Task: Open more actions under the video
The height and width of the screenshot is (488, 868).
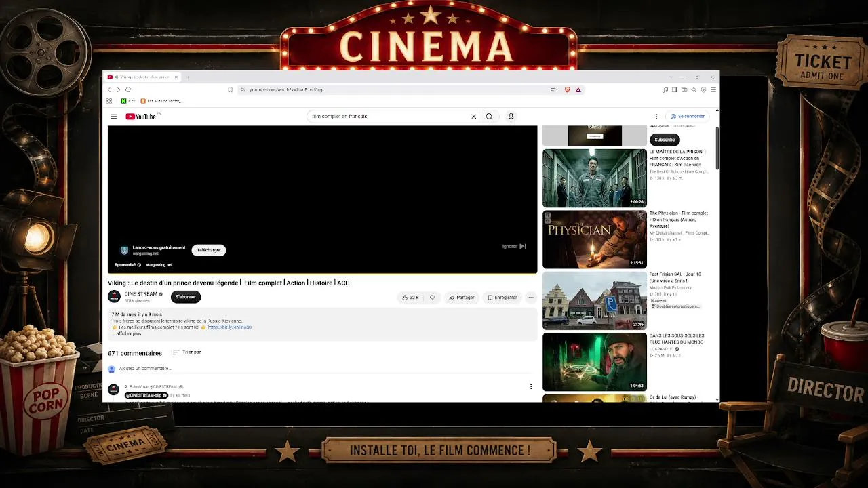Action: [x=531, y=298]
